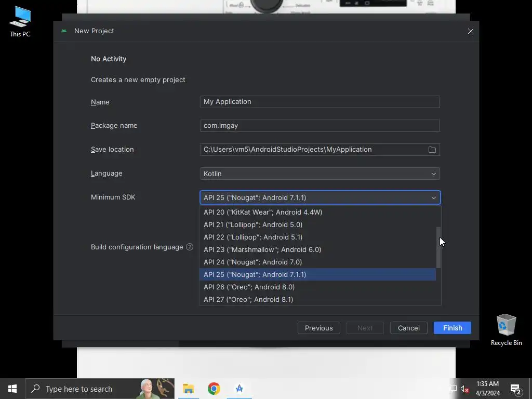
Task: Click the No Activity heading
Action: point(109,59)
